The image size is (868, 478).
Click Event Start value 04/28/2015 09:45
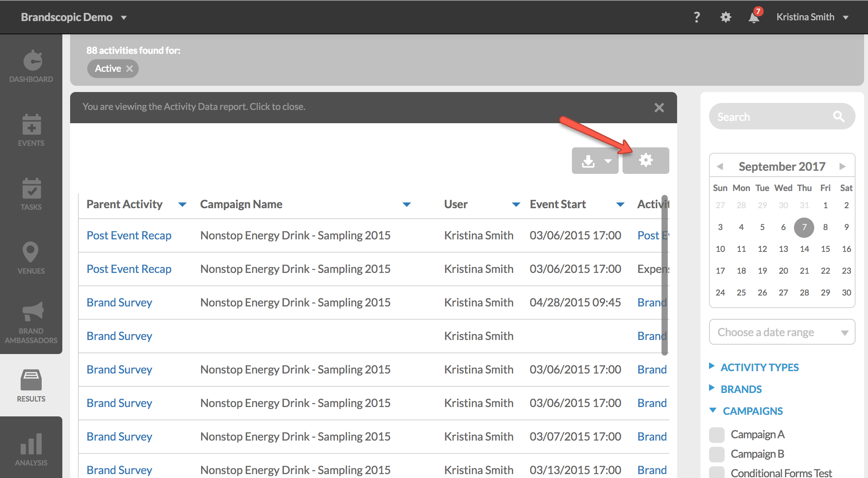(x=575, y=303)
